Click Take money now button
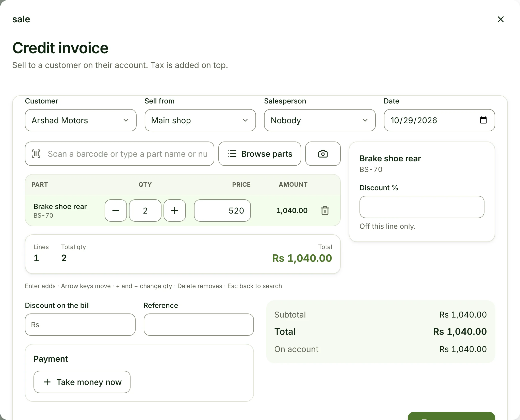The height and width of the screenshot is (420, 520). point(82,382)
